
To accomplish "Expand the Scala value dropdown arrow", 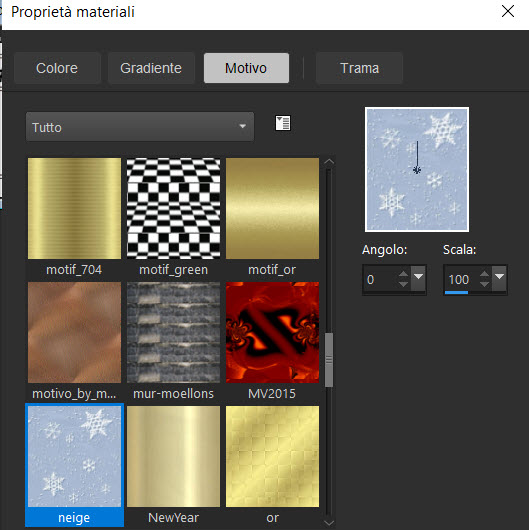I will pos(500,279).
